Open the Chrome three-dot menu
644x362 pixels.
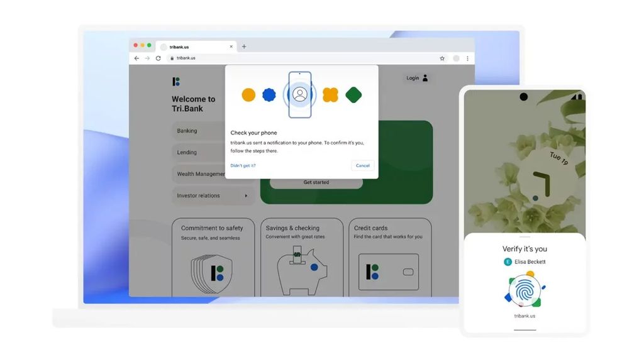pos(467,58)
